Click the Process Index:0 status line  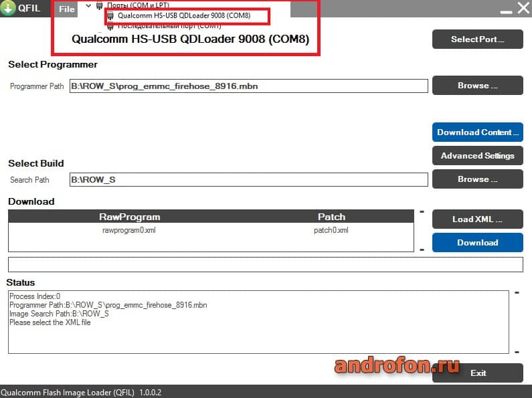pyautogui.click(x=35, y=296)
